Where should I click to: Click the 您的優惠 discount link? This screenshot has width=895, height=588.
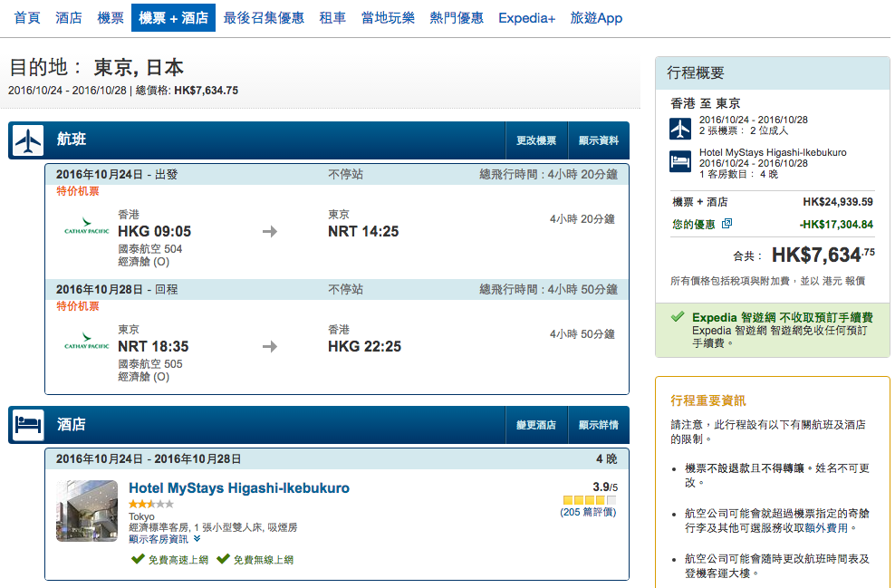click(x=694, y=225)
